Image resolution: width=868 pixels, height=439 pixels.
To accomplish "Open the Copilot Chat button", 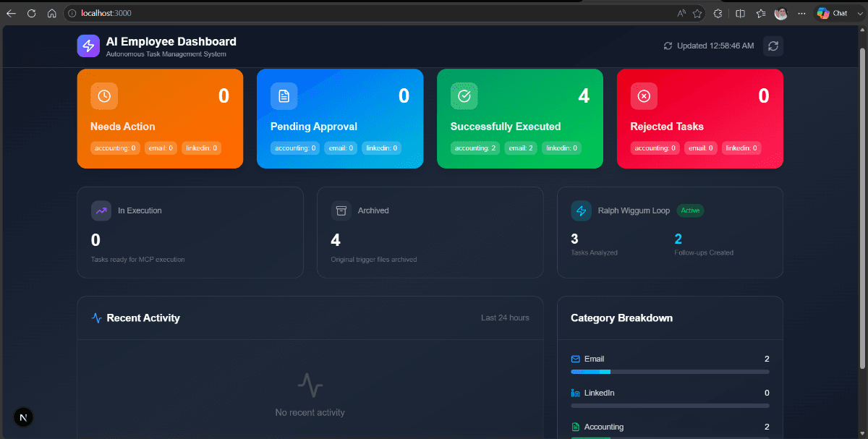I will click(x=832, y=13).
